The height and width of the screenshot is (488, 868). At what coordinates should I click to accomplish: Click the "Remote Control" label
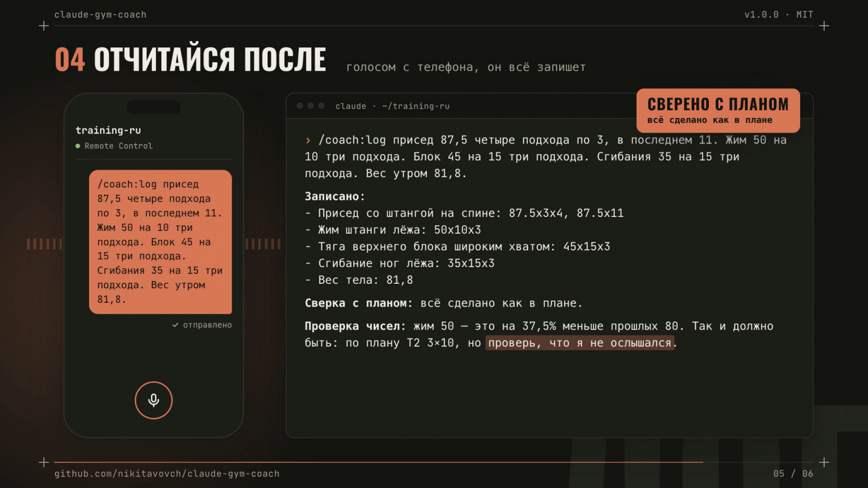click(119, 146)
